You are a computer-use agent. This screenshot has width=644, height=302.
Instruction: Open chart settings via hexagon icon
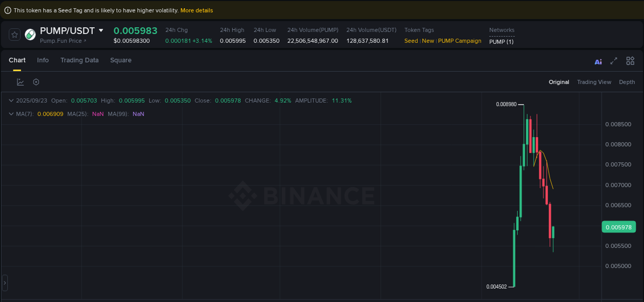pos(36,81)
